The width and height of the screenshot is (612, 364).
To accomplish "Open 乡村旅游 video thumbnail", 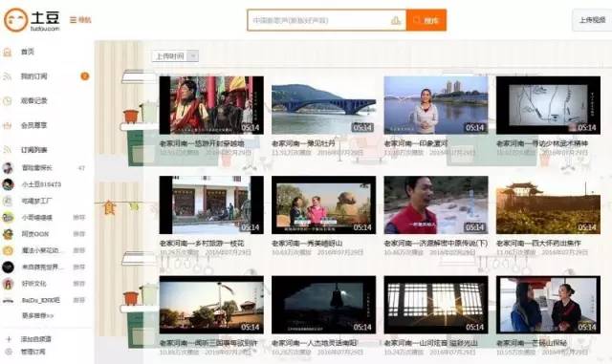I will (211, 205).
